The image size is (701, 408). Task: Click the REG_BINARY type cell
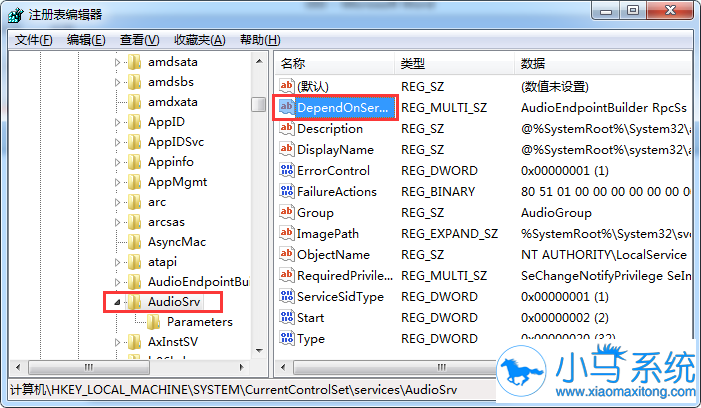438,192
